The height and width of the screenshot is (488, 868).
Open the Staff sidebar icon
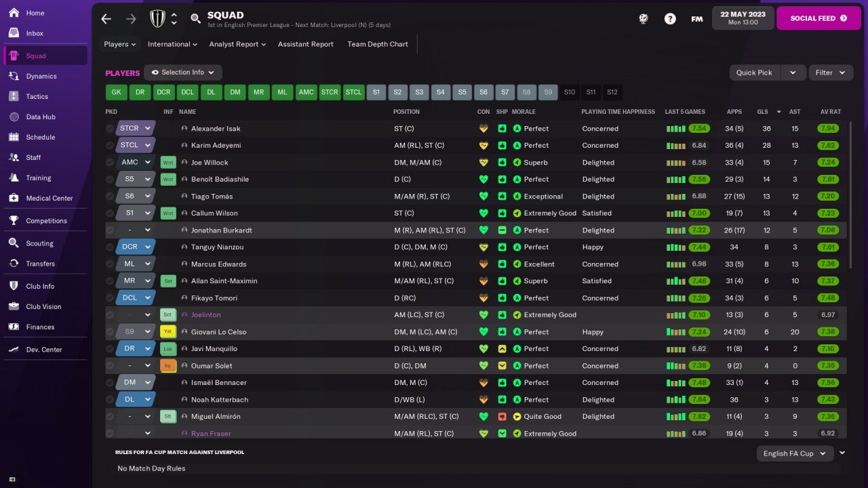click(x=14, y=157)
